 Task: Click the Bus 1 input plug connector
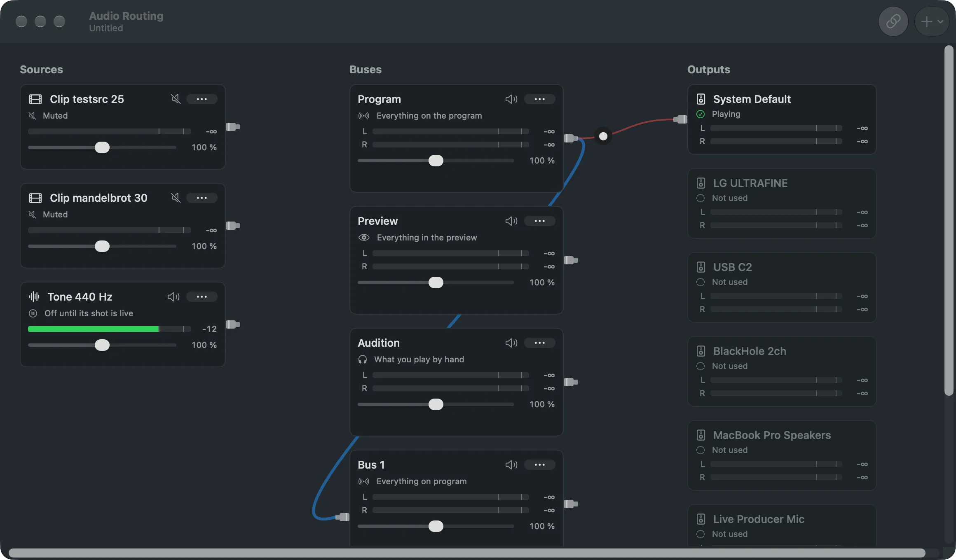343,517
